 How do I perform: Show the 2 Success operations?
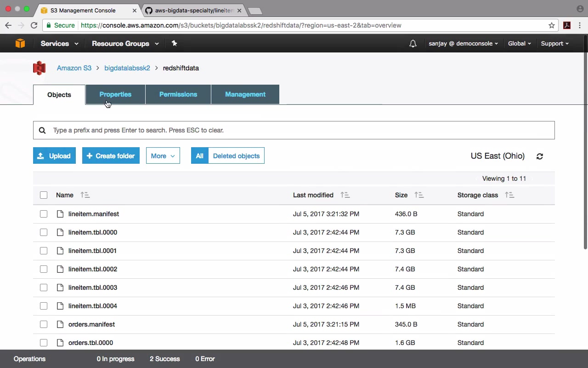pyautogui.click(x=165, y=359)
